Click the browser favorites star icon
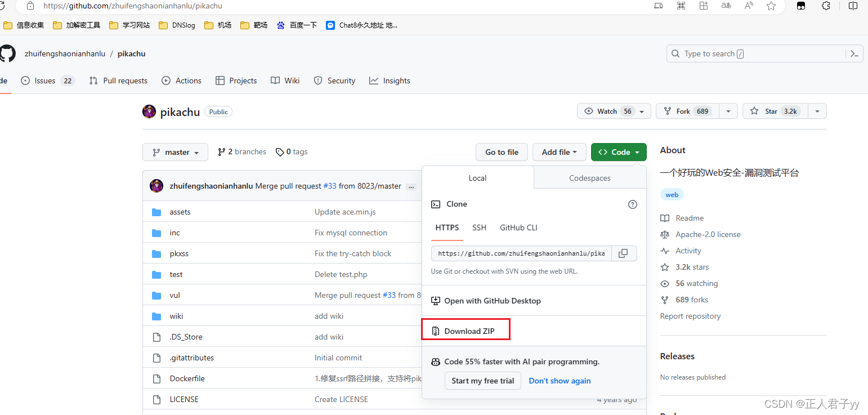Viewport: 868px width, 415px height. point(771,6)
